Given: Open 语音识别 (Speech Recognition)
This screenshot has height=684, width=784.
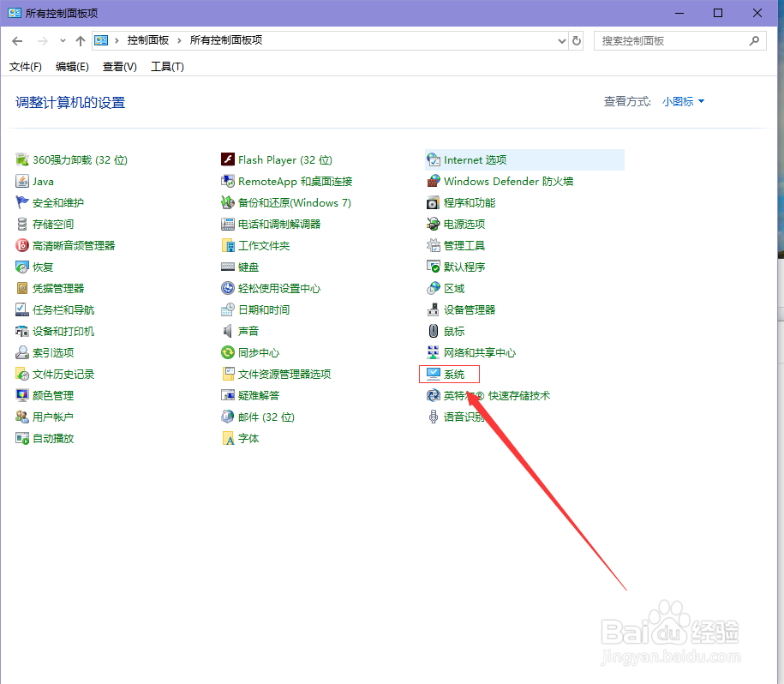Looking at the screenshot, I should click(463, 417).
